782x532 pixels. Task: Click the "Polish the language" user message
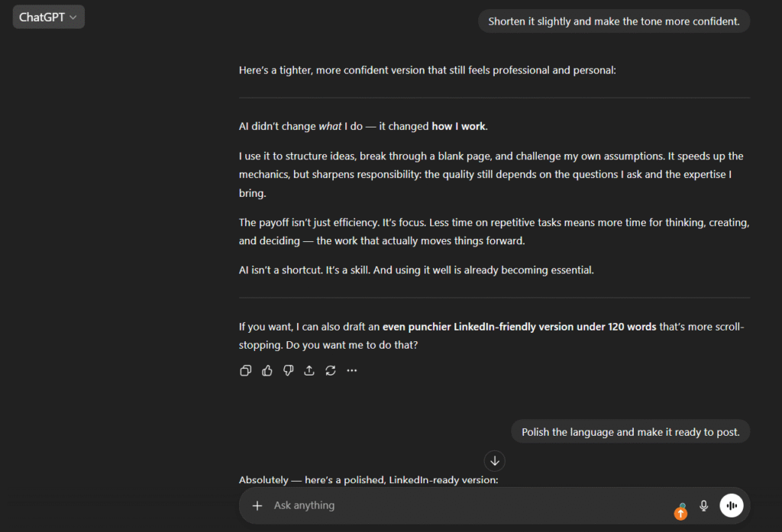pos(631,432)
